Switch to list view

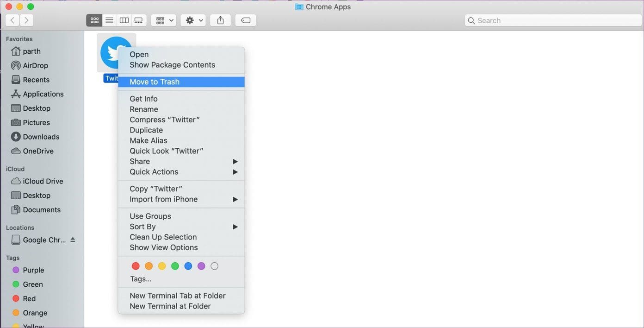click(x=109, y=20)
